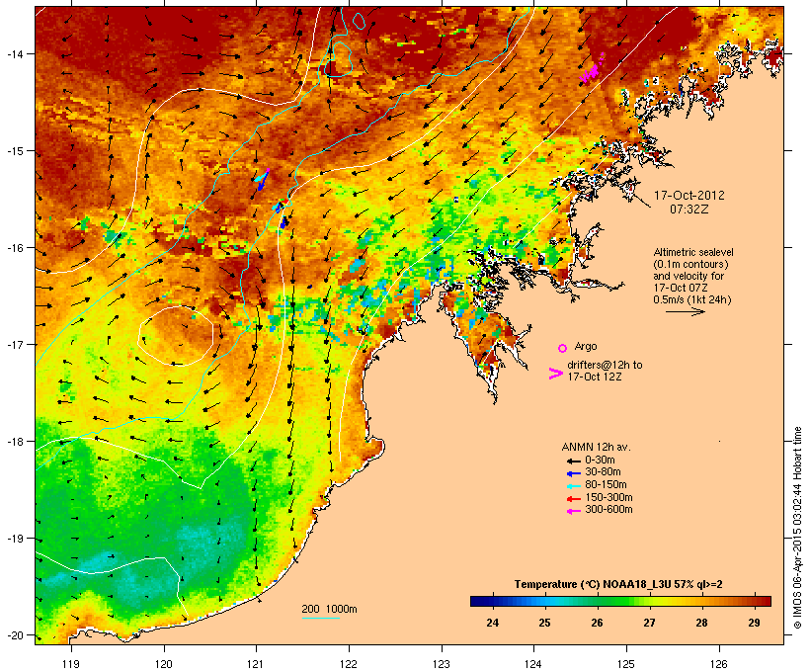Click the cyan 200 1000m isobath line sample
This screenshot has width=810, height=672.
pyautogui.click(x=320, y=619)
